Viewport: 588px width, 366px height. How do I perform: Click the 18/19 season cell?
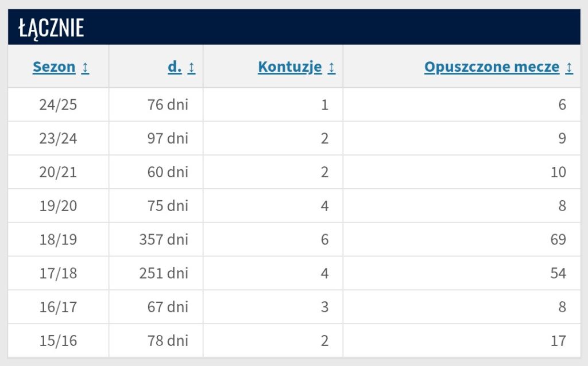coord(58,239)
